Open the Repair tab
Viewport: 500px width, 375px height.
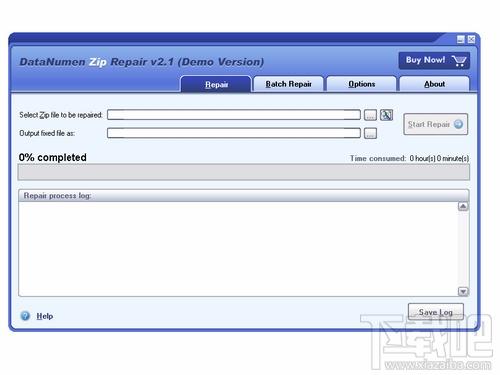click(x=216, y=84)
